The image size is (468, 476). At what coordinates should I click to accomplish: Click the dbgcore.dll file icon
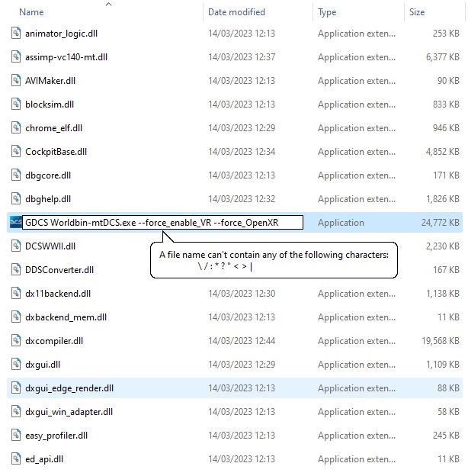click(x=16, y=175)
